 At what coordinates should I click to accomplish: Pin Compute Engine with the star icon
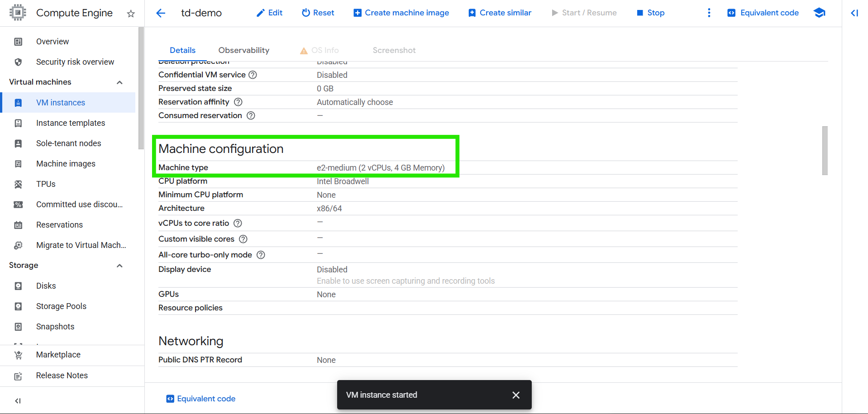pos(131,14)
